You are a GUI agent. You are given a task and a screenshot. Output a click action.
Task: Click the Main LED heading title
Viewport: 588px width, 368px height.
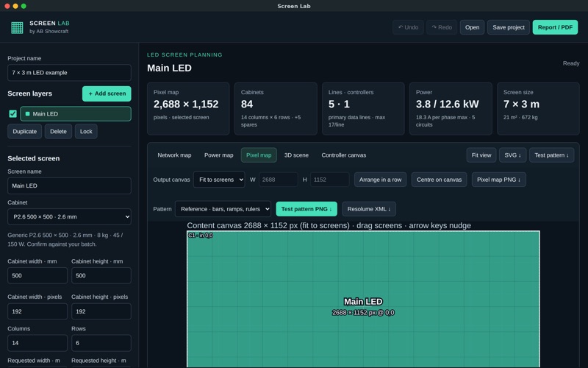169,68
